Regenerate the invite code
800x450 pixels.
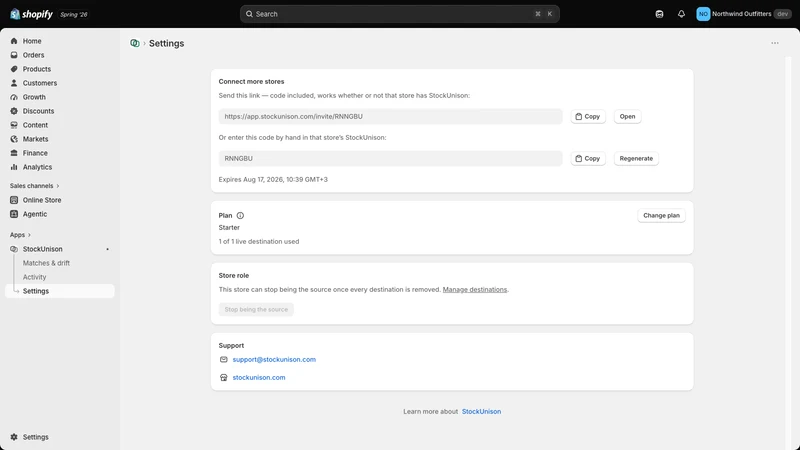636,158
